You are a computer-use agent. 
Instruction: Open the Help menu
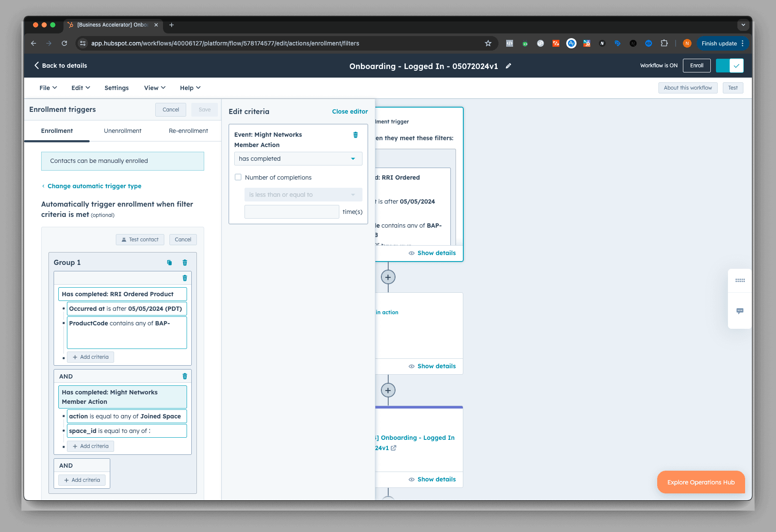(x=190, y=88)
